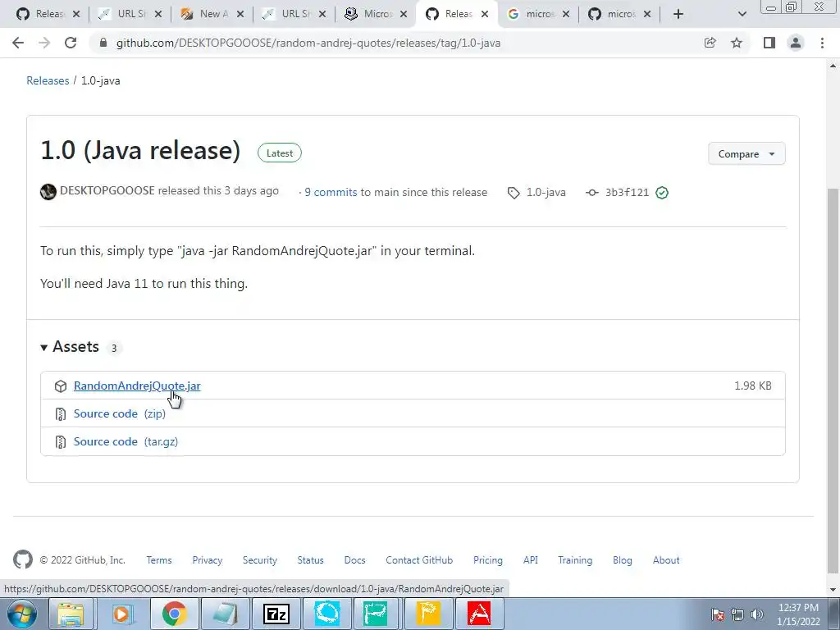The height and width of the screenshot is (630, 840).
Task: Click the scrollbar down arrow
Action: click(833, 590)
